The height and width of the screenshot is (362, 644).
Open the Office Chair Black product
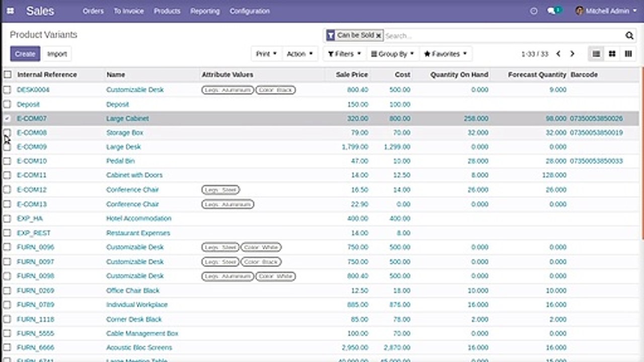[x=133, y=291]
